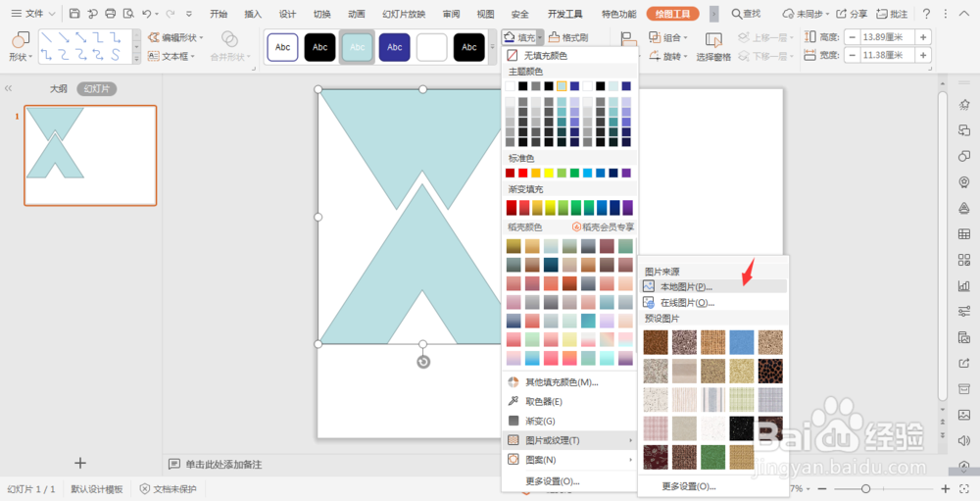Pick yellow from 标准色 standard colors

(549, 173)
